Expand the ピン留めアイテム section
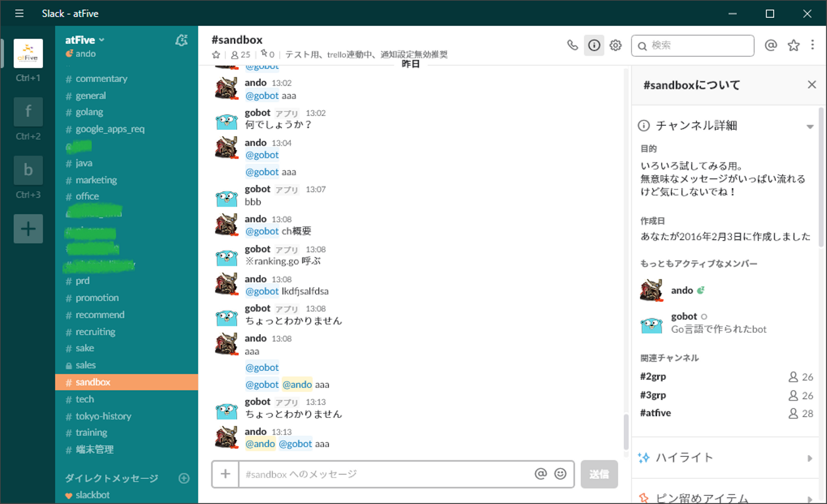The height and width of the screenshot is (504, 827). [810, 498]
